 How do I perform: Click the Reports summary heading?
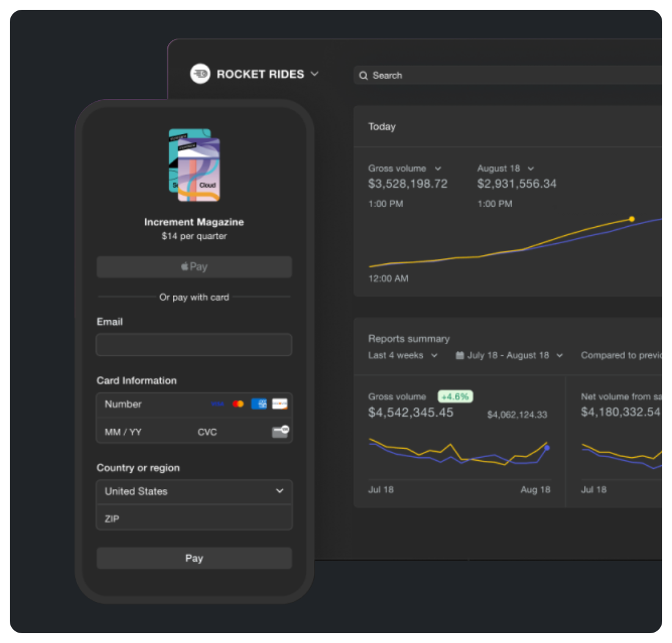click(x=409, y=339)
